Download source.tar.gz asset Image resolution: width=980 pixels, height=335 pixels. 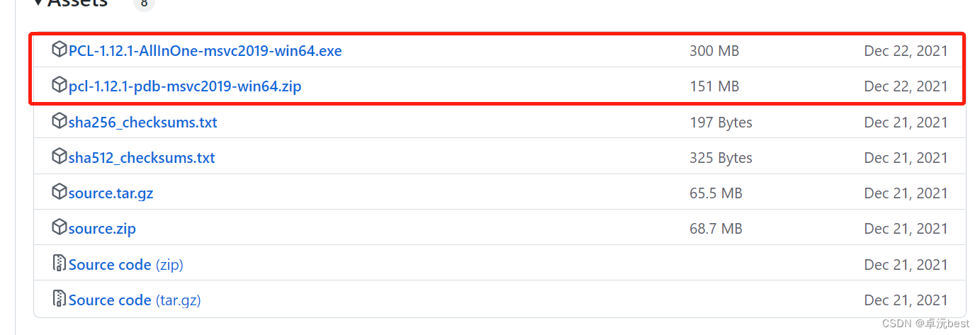click(111, 193)
